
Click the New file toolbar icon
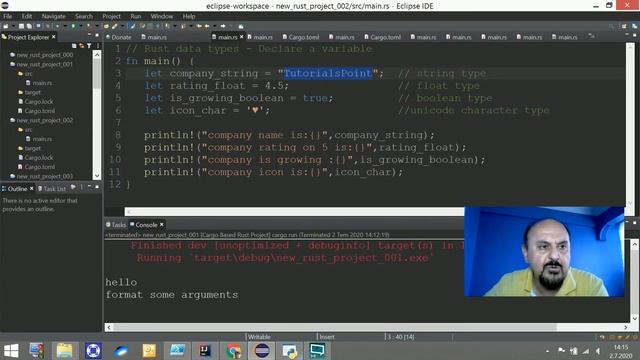coord(6,26)
